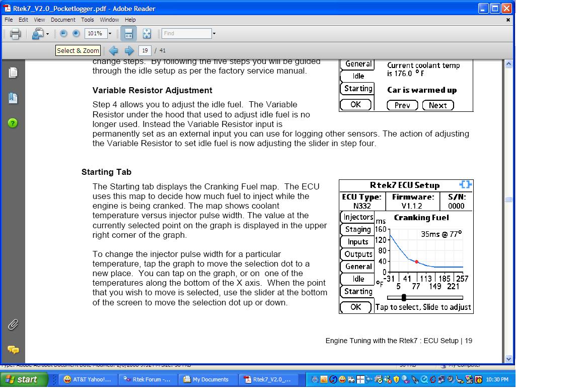This screenshot has width=588, height=392.
Task: Open the help question mark panel
Action: (x=13, y=123)
